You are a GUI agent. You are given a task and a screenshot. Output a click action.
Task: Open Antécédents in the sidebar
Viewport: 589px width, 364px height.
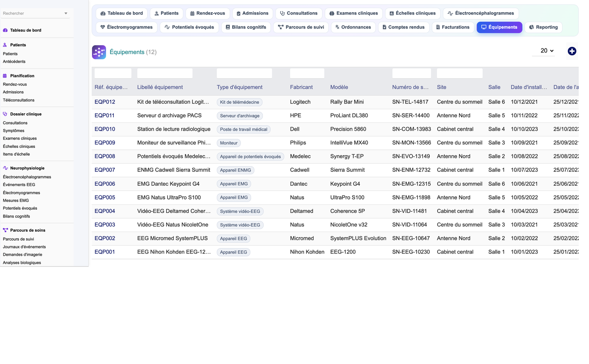coord(14,61)
